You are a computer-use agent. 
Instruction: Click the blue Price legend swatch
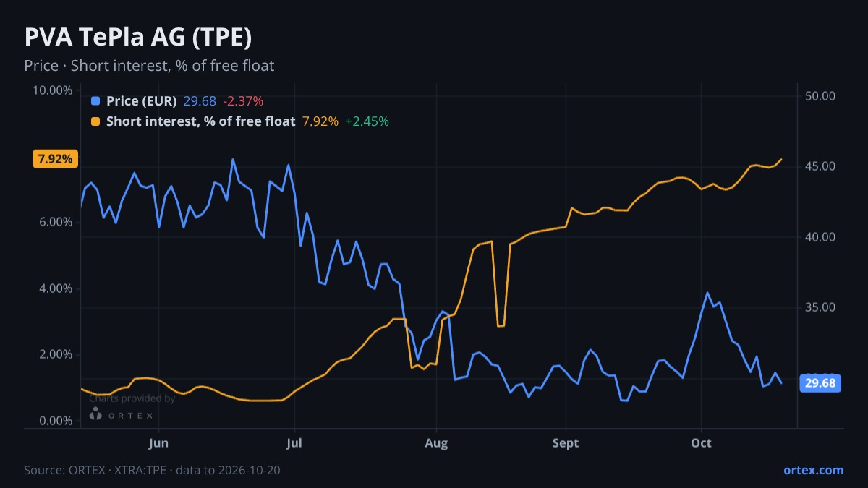tap(95, 101)
